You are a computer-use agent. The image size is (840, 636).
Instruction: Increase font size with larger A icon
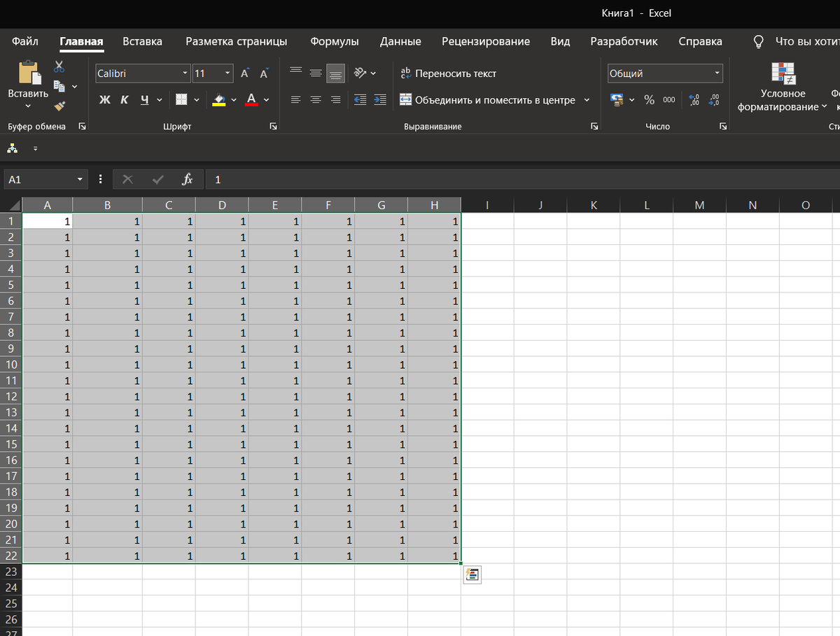(245, 73)
